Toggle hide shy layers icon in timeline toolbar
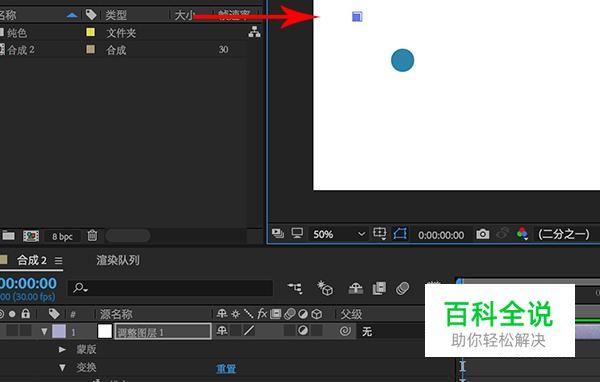Image resolution: width=600 pixels, height=382 pixels. (x=355, y=288)
